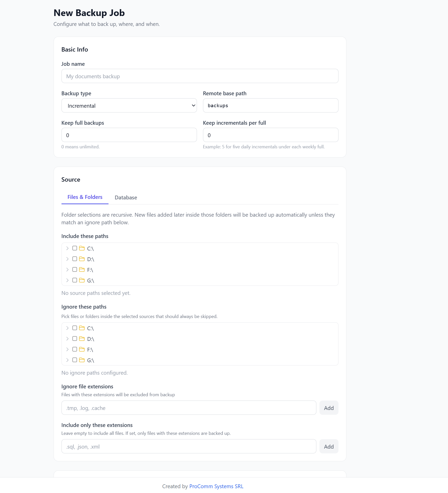
Task: Tick the D:\ checkbox in Ignore these paths
Action: [x=75, y=339]
